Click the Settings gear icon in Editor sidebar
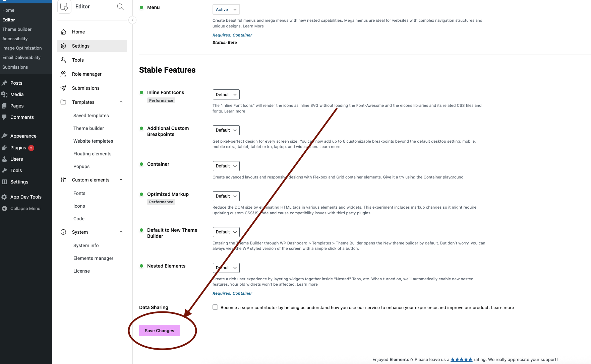The height and width of the screenshot is (364, 591). [x=63, y=46]
